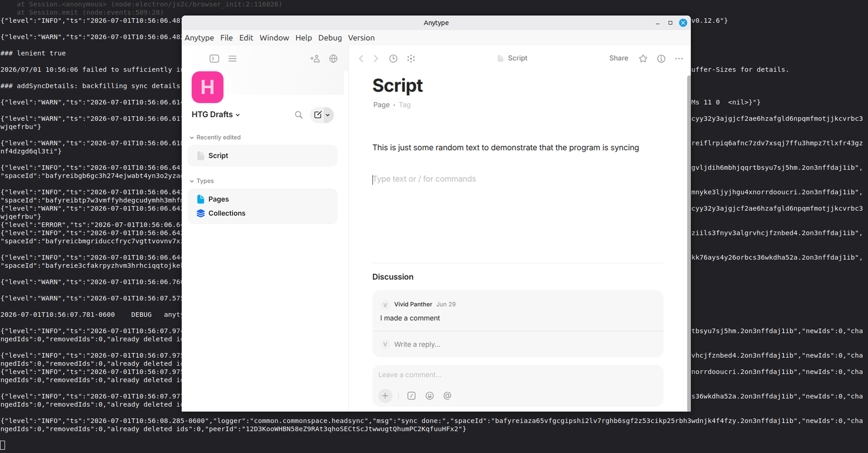Click the 'sync done' log line in terminal
This screenshot has width=868, height=453.
[431, 425]
